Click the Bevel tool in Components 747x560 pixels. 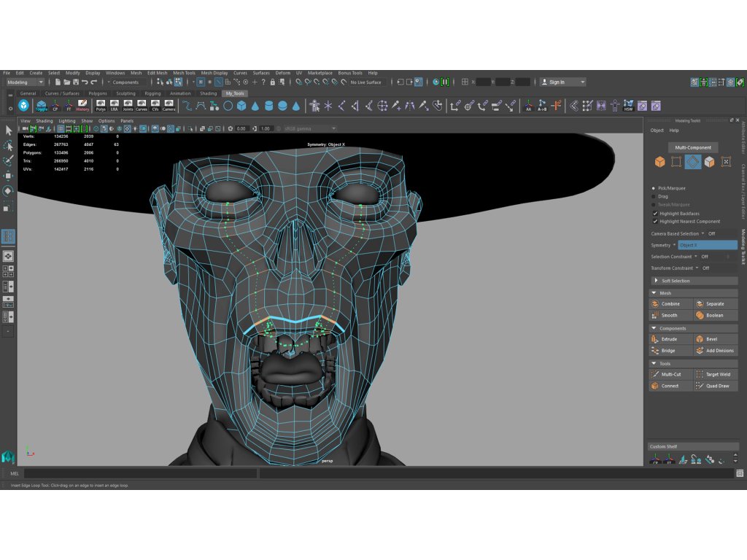[711, 339]
